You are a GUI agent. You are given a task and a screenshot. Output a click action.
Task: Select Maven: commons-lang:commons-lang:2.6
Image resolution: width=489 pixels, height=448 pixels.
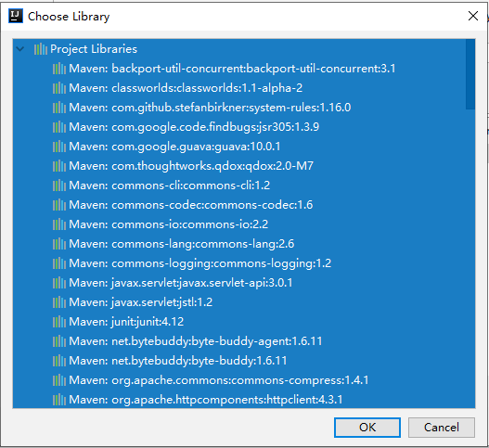pos(182,244)
